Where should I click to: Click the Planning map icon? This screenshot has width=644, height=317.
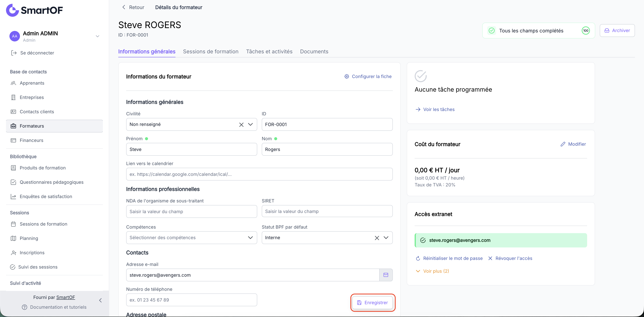coord(14,238)
